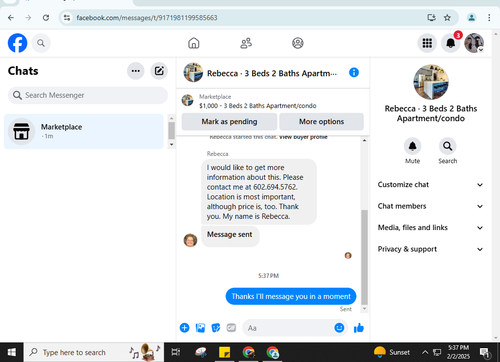Click the chat list scrollbar

tap(171, 130)
